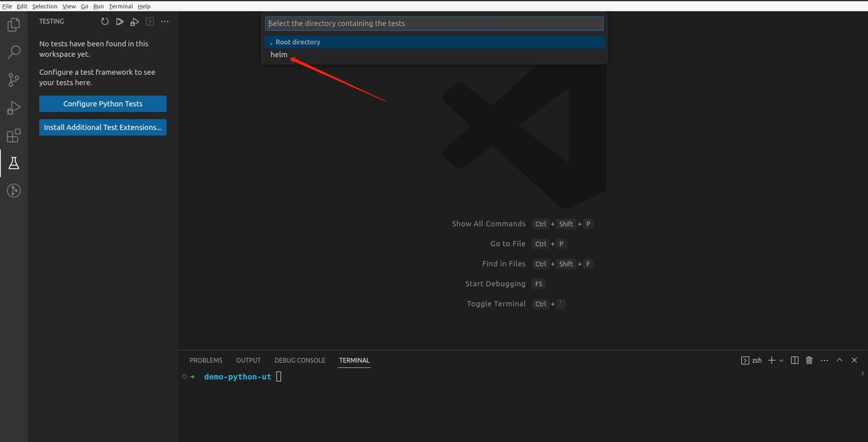Show test output terminal icon
868x442 pixels.
point(150,22)
